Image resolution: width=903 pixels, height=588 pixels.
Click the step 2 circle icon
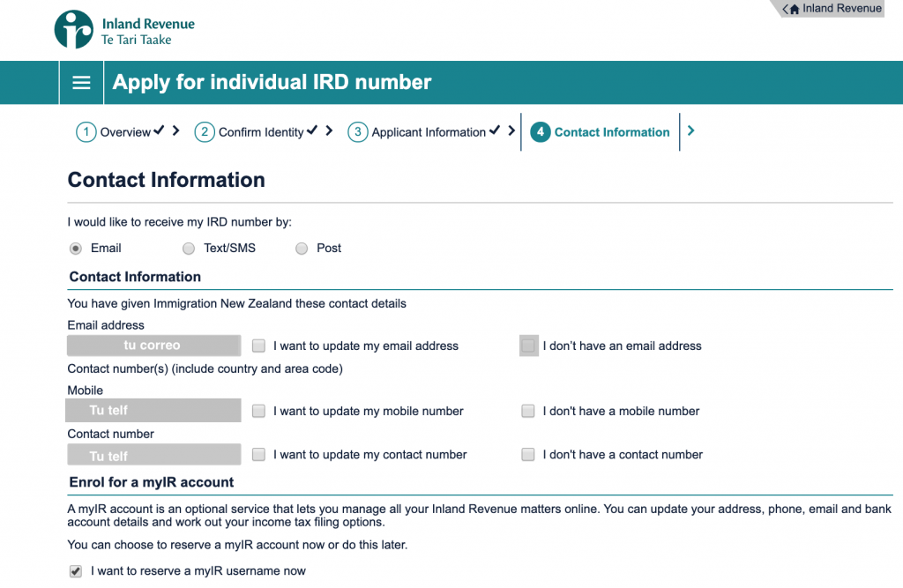click(204, 132)
